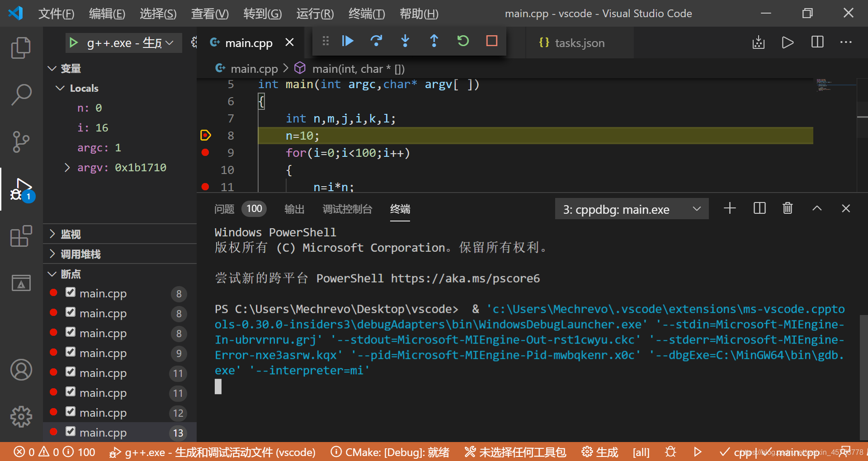Screen dimensions: 868x461
Task: Uncheck second main.cpp line 11 breakpoint
Action: pos(71,392)
